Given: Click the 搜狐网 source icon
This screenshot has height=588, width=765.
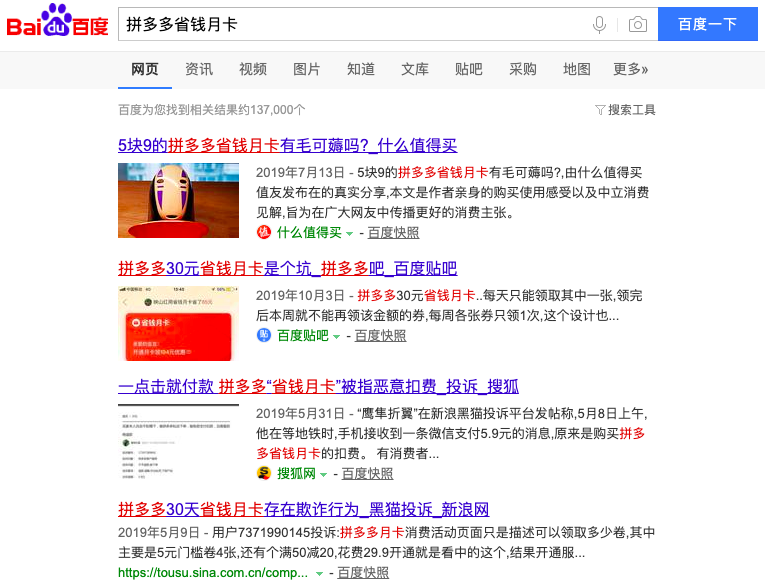Looking at the screenshot, I should [x=264, y=473].
